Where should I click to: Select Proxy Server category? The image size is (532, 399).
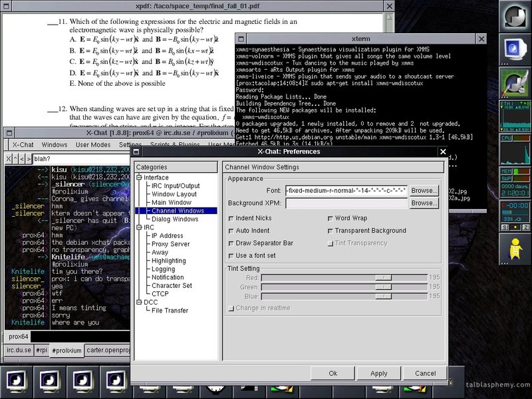[170, 244]
